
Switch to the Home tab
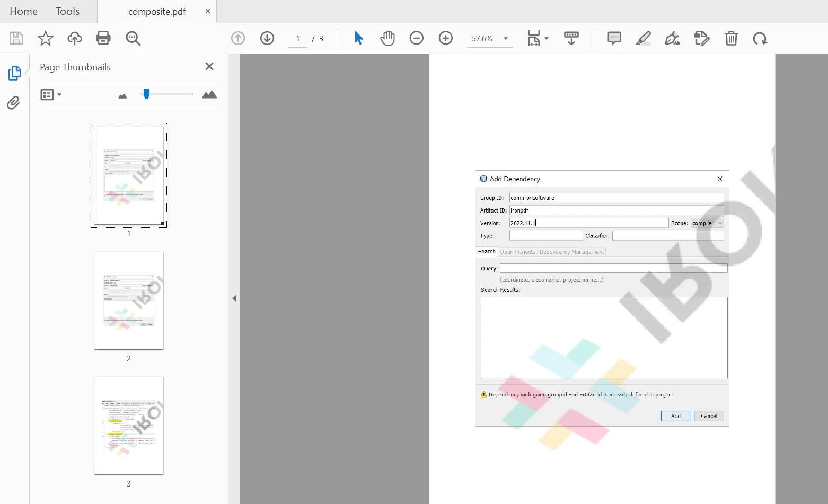pos(23,11)
